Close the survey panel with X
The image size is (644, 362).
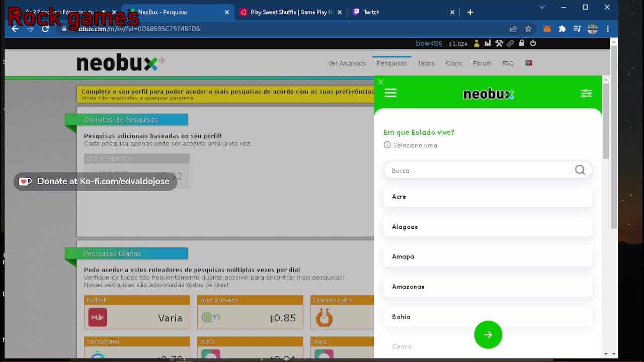point(381,81)
